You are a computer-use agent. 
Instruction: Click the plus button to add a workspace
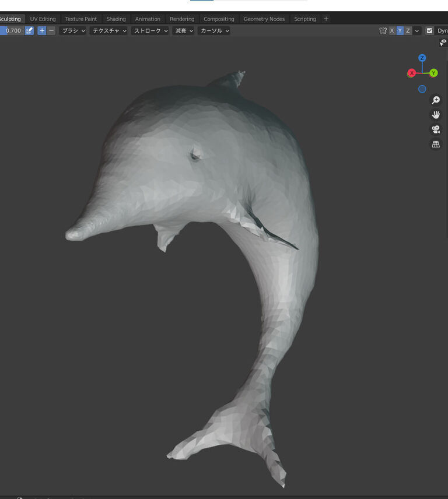(326, 19)
